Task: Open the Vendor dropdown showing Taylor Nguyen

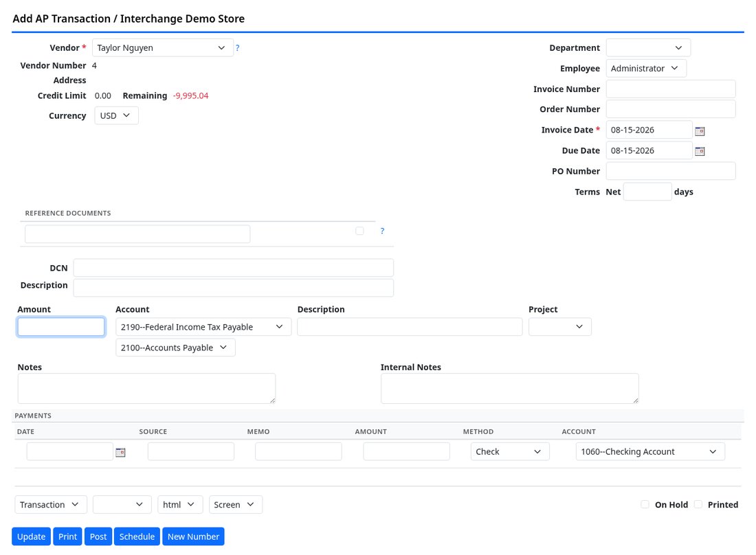Action: coord(162,47)
